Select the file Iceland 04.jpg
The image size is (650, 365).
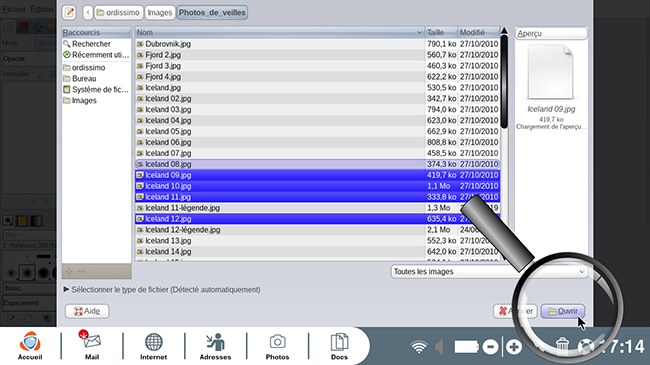click(318, 120)
